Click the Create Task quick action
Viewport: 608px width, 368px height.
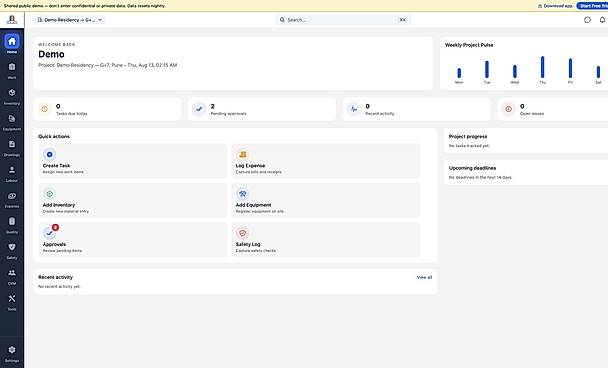click(133, 161)
